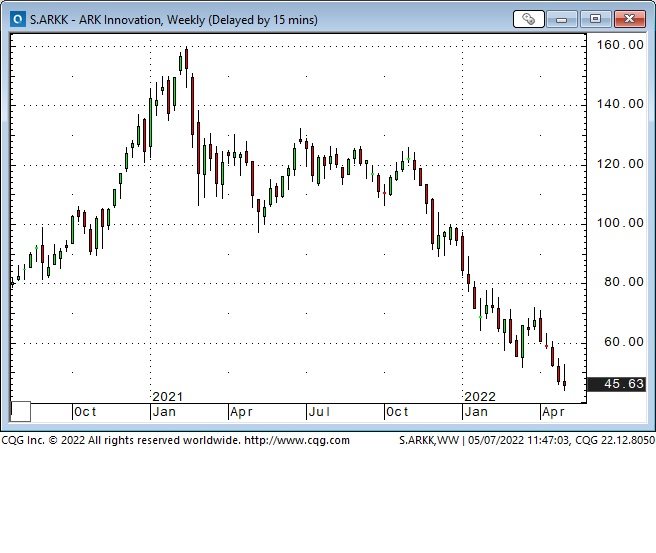Click the 2022 year label on the time axis
The image size is (656, 553).
tap(480, 397)
